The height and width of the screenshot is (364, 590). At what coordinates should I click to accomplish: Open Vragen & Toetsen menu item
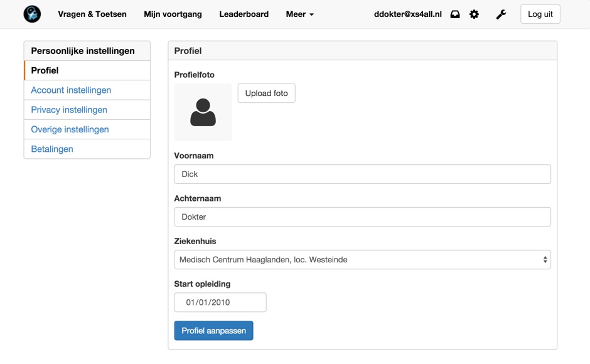tap(92, 14)
